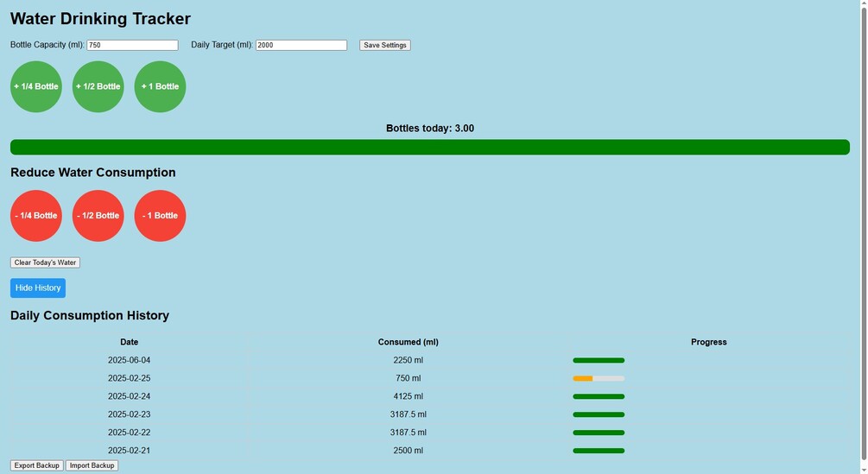Subtract half a bottle with red button

(98, 216)
